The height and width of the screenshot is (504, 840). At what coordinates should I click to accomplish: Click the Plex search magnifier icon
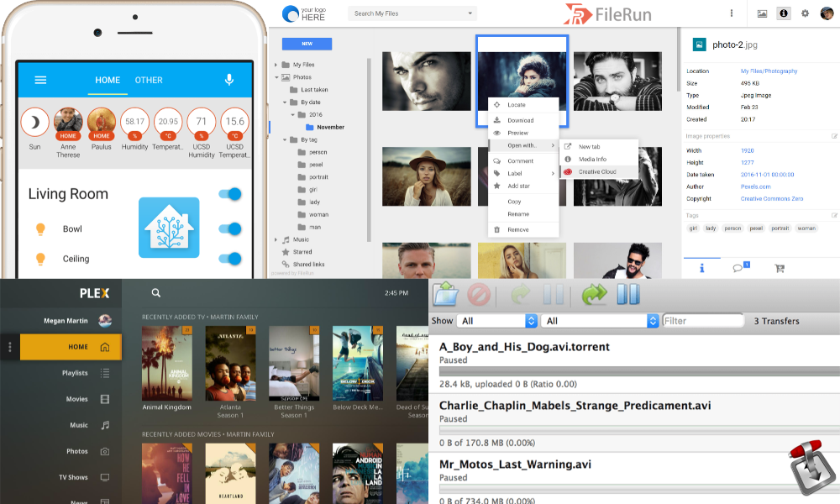click(x=156, y=293)
